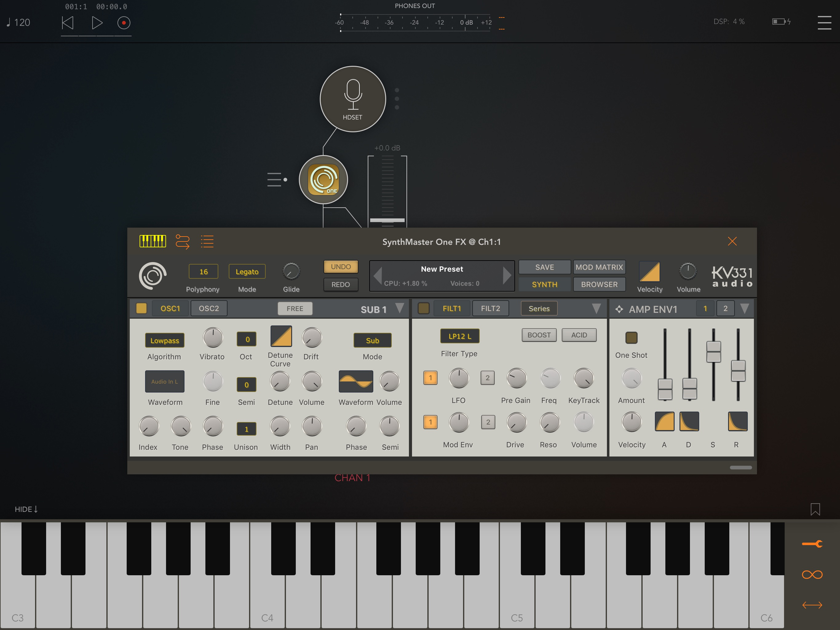Enable the ACID filter button
Image resolution: width=840 pixels, height=630 pixels.
[x=579, y=335]
